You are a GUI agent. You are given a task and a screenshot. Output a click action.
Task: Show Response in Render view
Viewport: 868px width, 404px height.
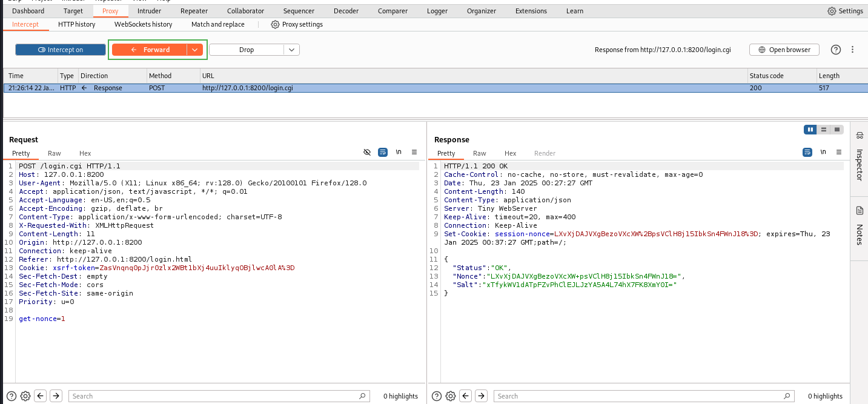tap(545, 153)
